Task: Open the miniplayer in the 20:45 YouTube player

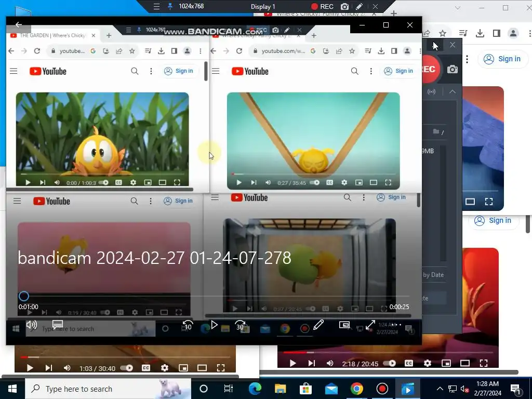Action: (446, 363)
